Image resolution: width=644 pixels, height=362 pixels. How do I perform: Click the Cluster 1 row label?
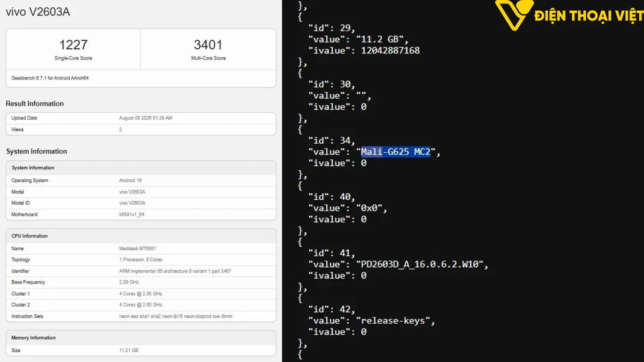(x=21, y=294)
